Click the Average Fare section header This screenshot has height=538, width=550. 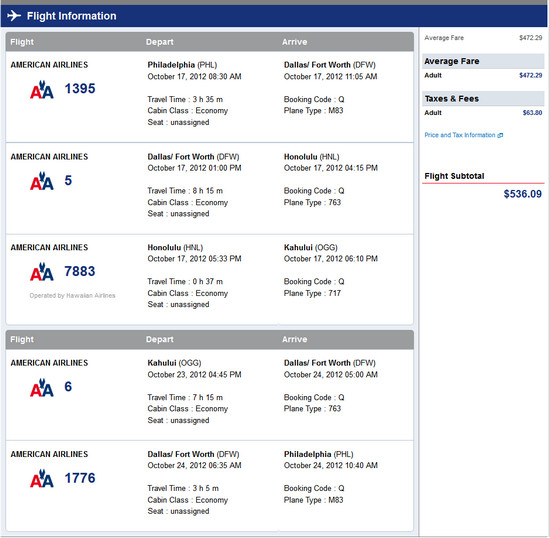[483, 61]
